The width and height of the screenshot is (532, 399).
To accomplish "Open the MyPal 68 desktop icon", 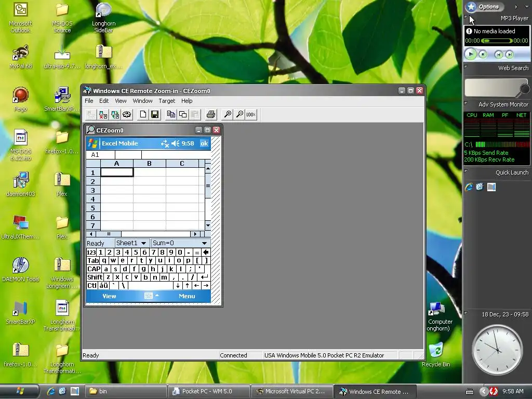I will click(x=21, y=57).
